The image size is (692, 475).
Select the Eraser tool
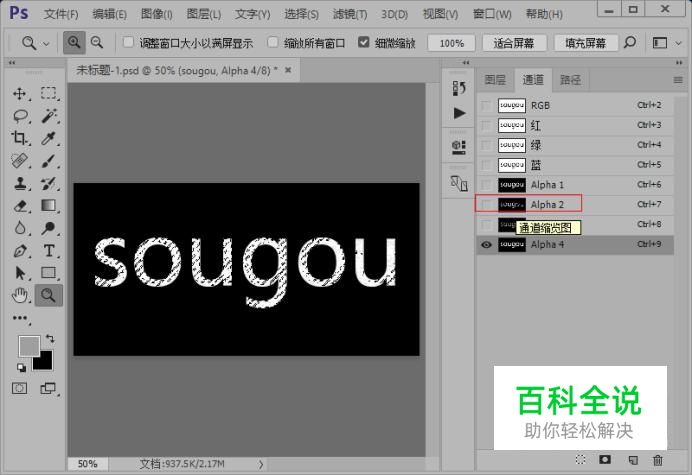20,206
